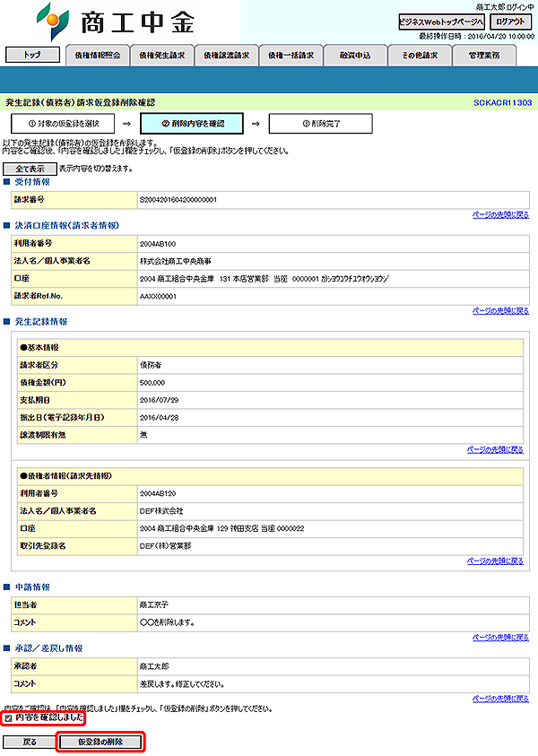Click 担当者 value 商工京子

coord(154,604)
